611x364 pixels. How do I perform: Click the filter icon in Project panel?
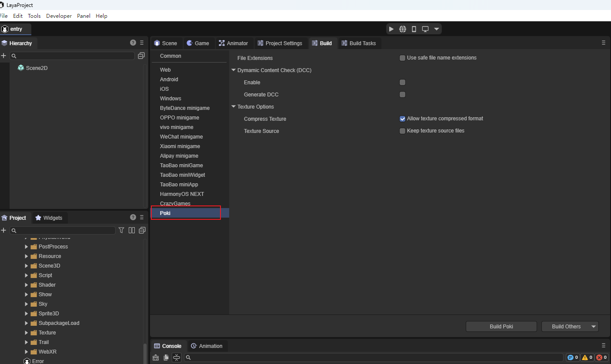click(x=122, y=230)
